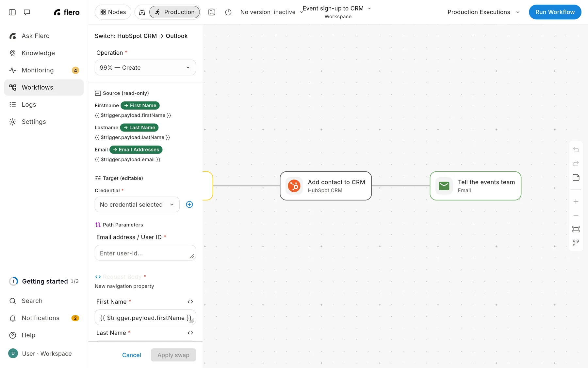The width and height of the screenshot is (588, 368).
Task: Open Help
Action: tap(44, 335)
